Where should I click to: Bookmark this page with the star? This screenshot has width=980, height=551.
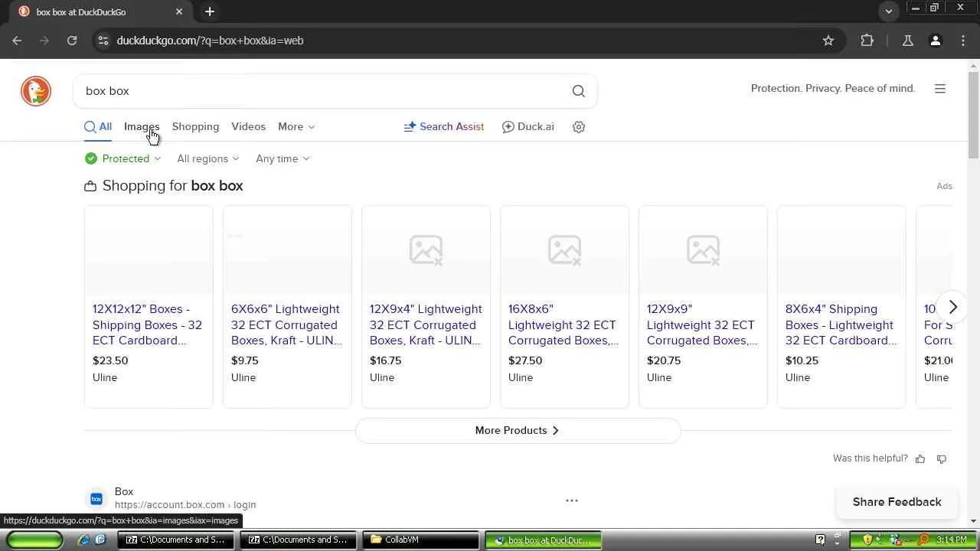pyautogui.click(x=828, y=41)
